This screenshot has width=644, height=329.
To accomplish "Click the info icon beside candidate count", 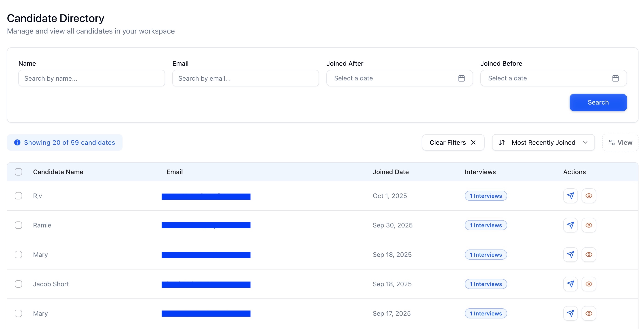I will 17,142.
